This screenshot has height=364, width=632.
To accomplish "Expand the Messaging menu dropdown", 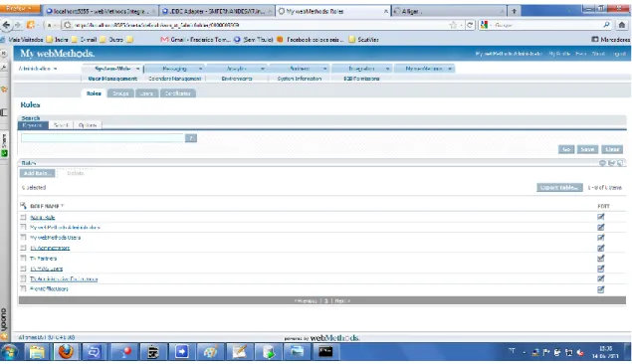I will click(200, 69).
